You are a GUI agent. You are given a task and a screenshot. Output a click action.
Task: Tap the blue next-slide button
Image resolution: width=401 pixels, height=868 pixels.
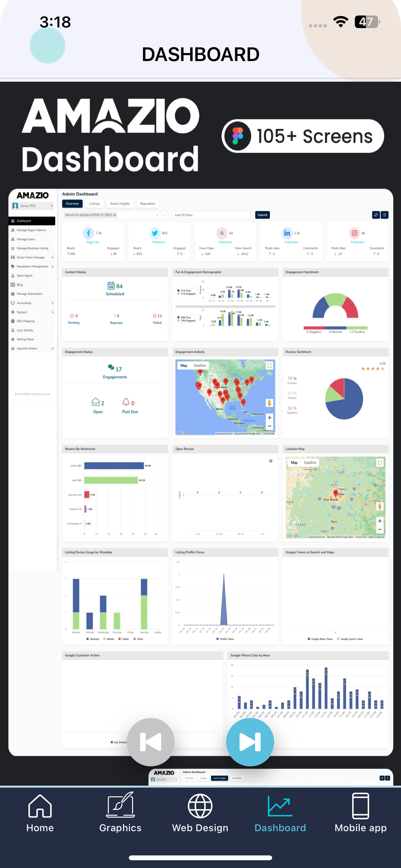250,742
